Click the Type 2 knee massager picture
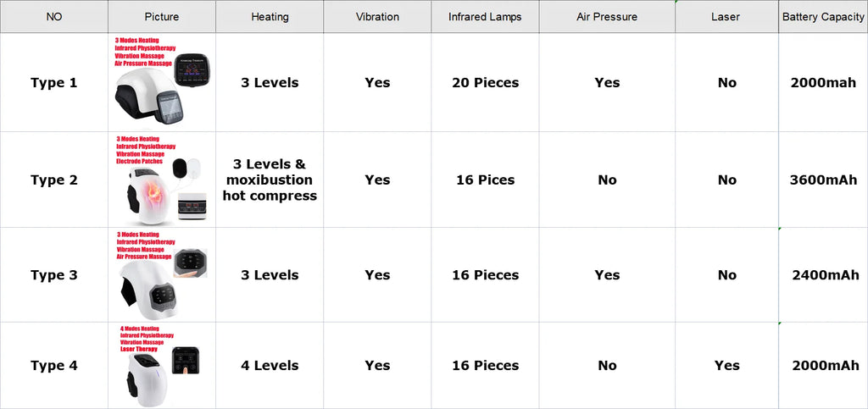Image resolution: width=868 pixels, height=409 pixels. [x=162, y=180]
